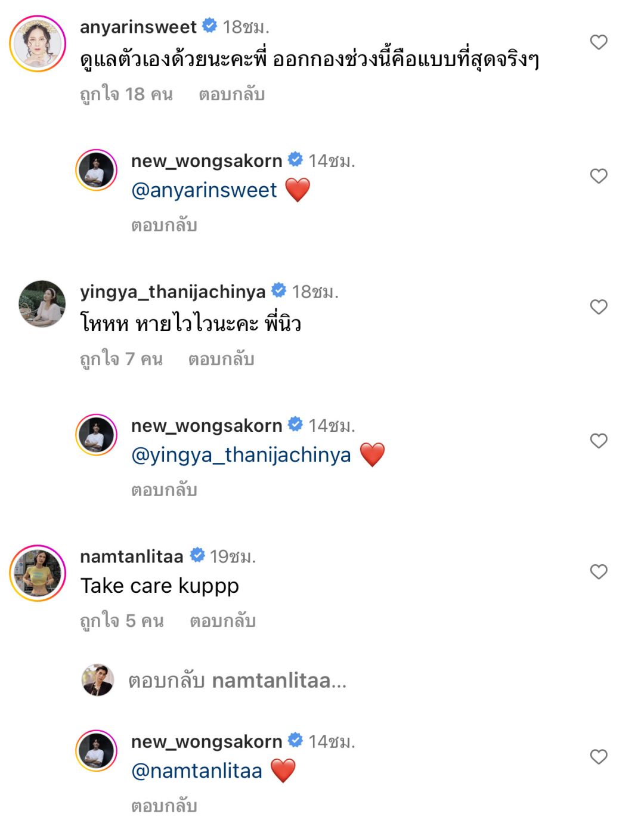Open anyarinsweet's profile picture
This screenshot has width=644, height=826.
pos(38,44)
